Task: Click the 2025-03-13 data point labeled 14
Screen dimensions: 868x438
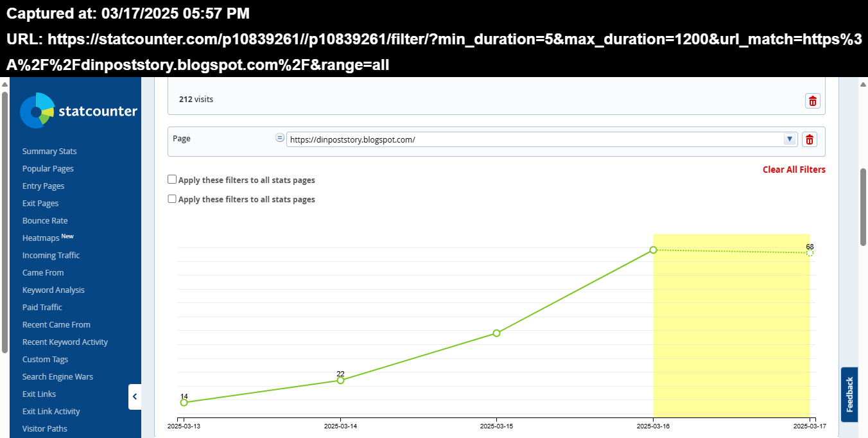Action: click(184, 403)
